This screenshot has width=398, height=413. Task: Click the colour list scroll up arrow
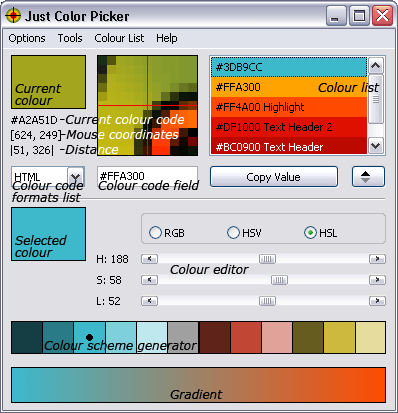376,66
